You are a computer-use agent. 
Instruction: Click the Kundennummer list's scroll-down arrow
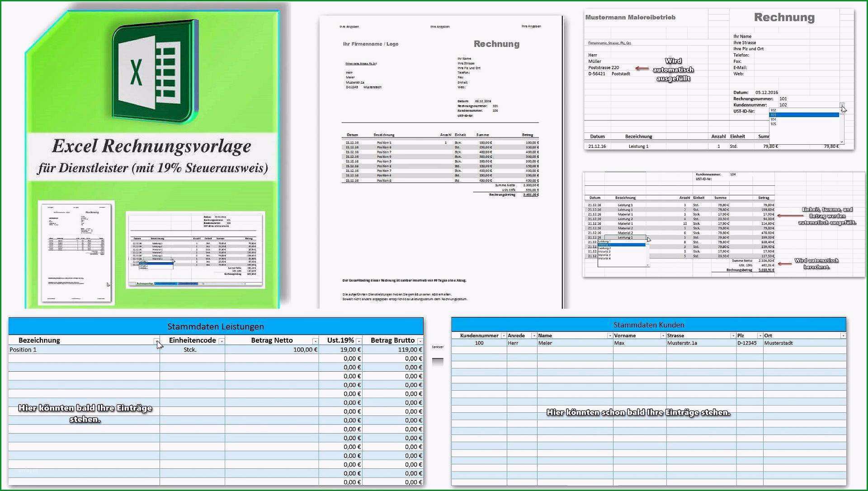click(842, 142)
